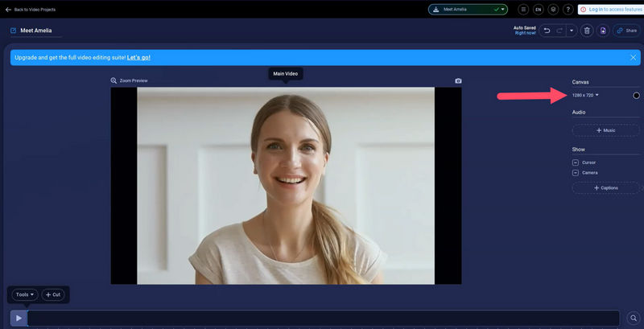The image size is (644, 329).
Task: Open the undo history dropdown arrow
Action: (x=571, y=31)
